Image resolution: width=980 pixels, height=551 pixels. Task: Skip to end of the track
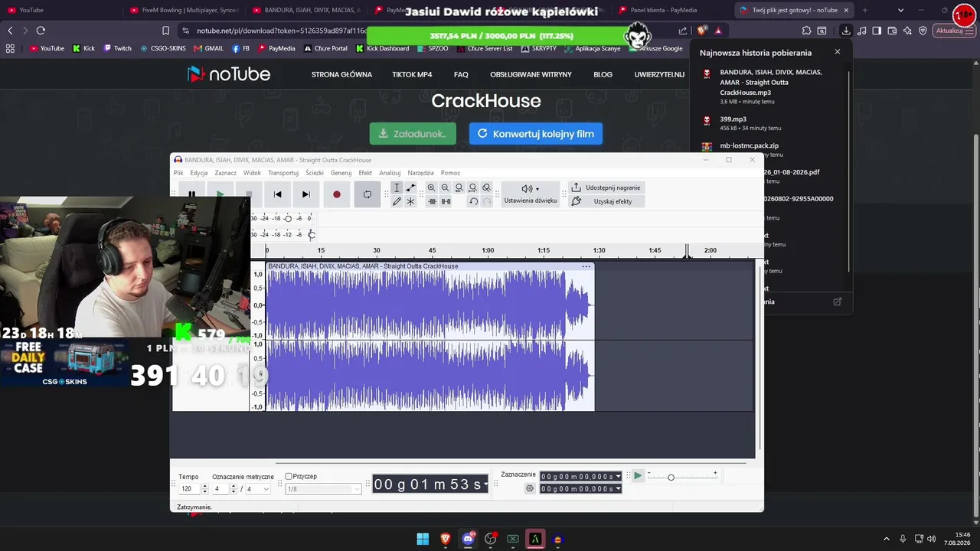pos(306,194)
